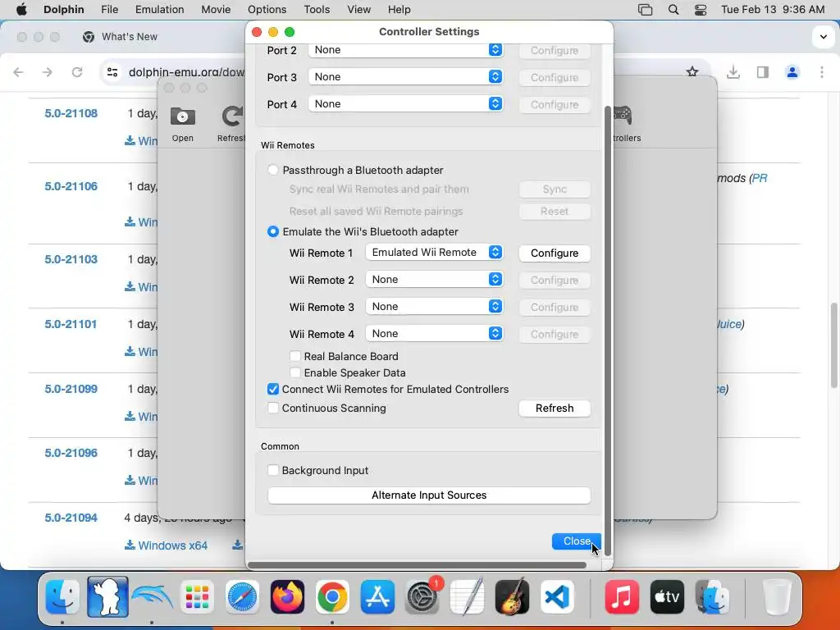Image resolution: width=840 pixels, height=630 pixels.
Task: Click Controller Settings vertical scrollbar
Action: tap(608, 330)
